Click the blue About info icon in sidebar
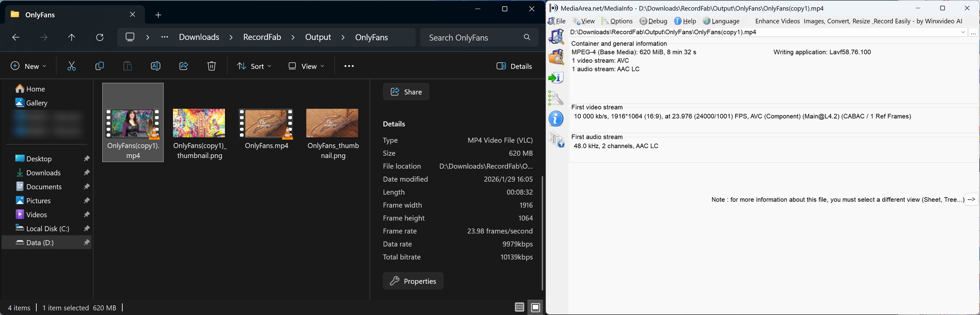Screen dimensions: 980x315 point(556,119)
